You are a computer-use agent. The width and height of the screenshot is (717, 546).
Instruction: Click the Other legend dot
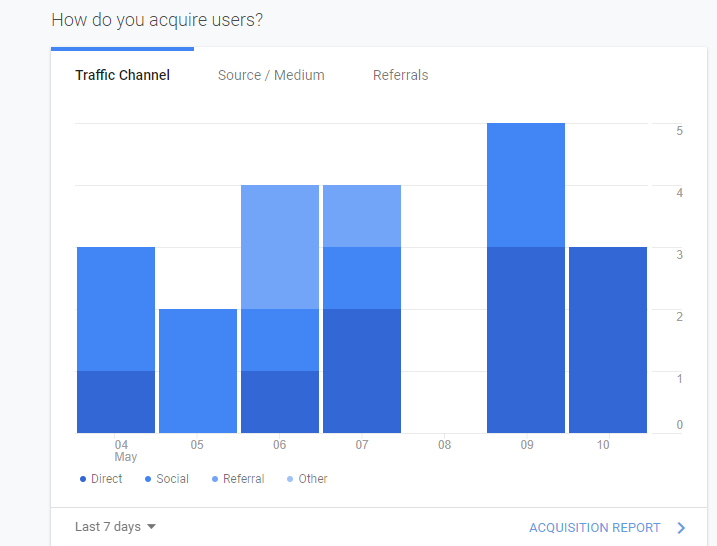tap(290, 479)
